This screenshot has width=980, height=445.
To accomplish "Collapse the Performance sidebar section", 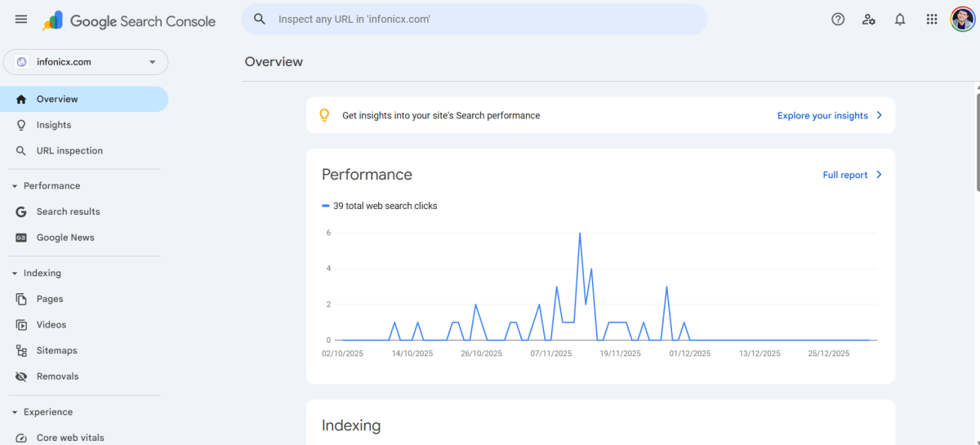I will [x=15, y=186].
